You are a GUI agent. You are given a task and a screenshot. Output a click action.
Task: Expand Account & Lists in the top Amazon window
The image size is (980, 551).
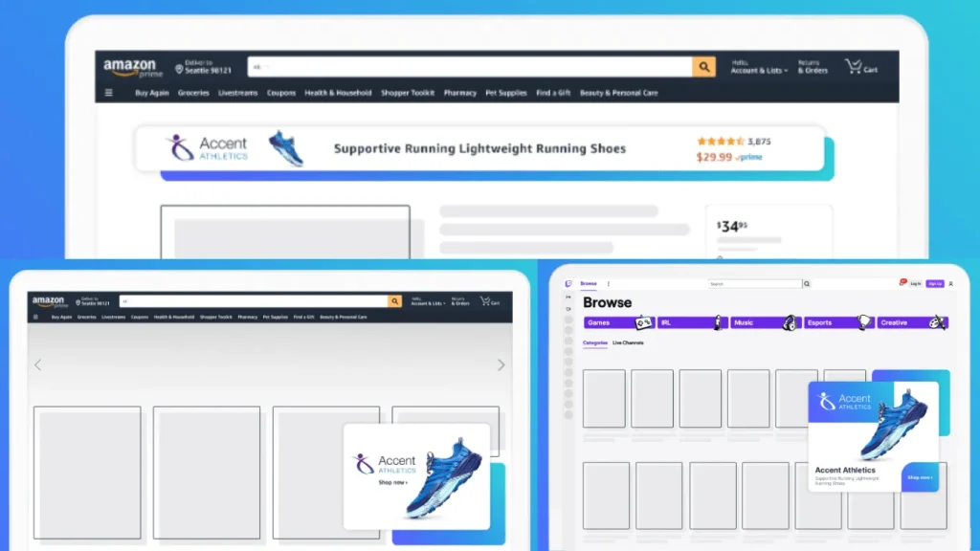tap(759, 67)
